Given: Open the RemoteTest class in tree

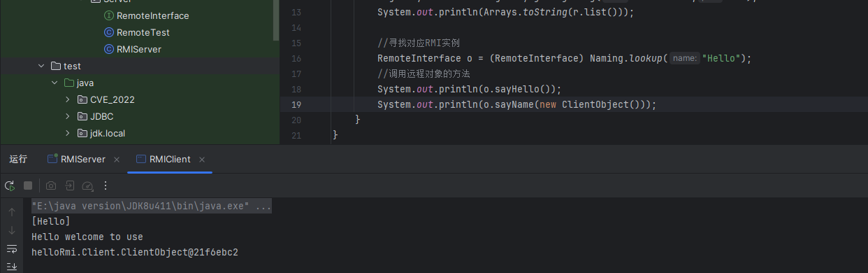Looking at the screenshot, I should coord(143,32).
